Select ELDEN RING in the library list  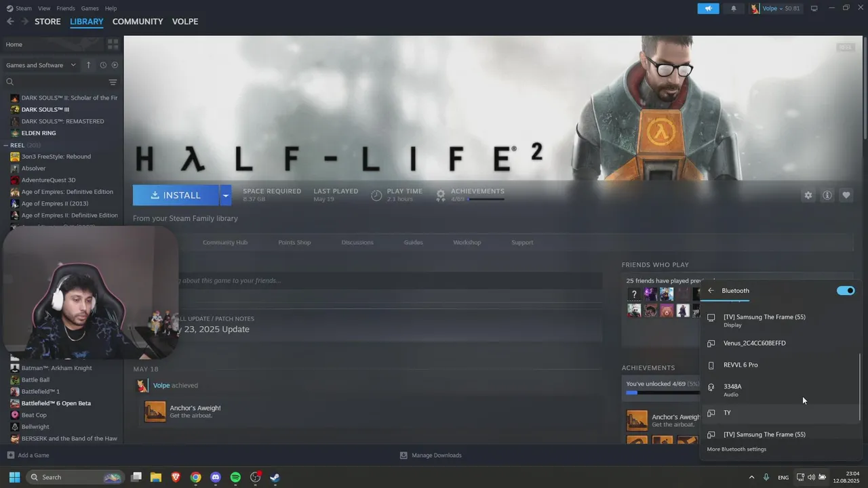point(39,133)
